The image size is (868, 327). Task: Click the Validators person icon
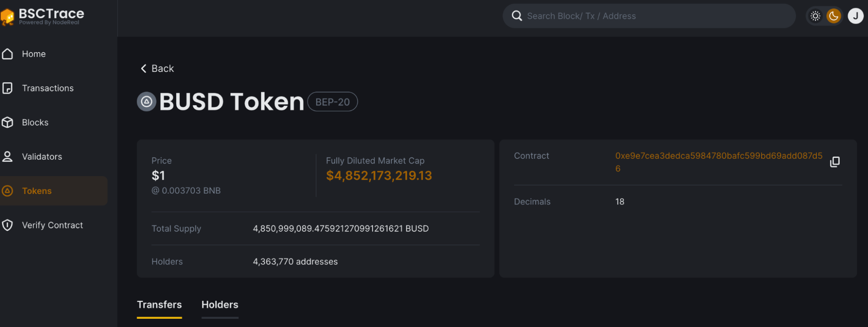coord(7,157)
